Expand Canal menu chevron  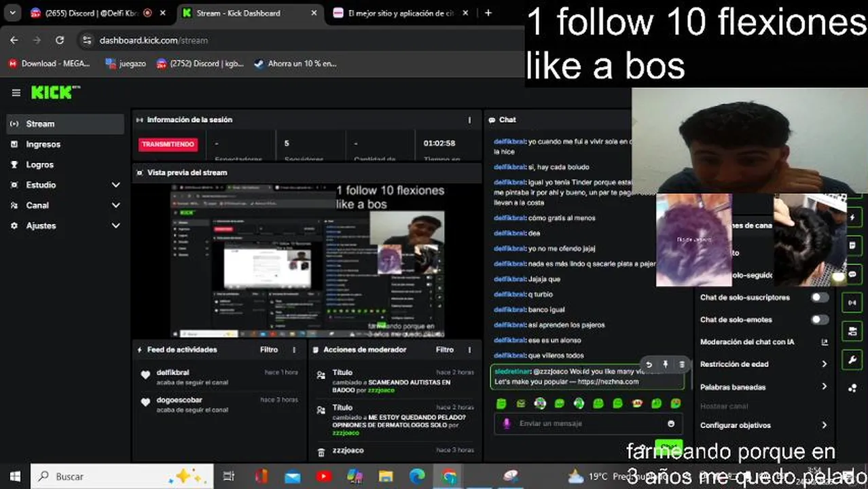(115, 205)
